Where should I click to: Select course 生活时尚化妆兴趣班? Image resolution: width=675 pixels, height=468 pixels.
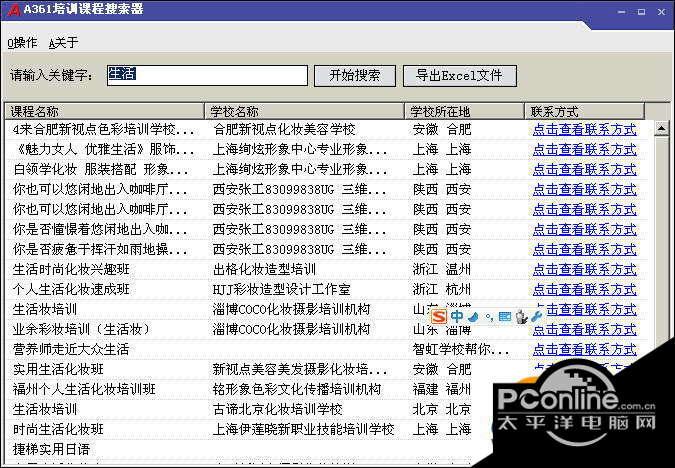(x=71, y=270)
